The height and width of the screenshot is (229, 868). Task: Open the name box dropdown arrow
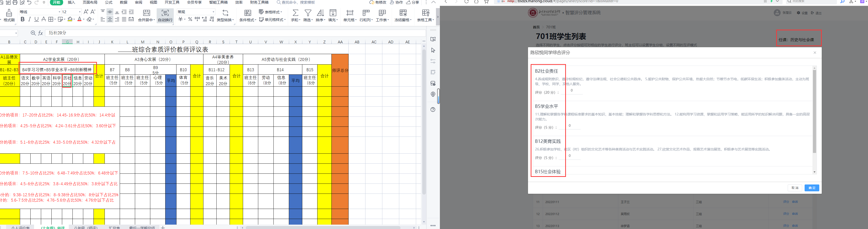point(16,33)
